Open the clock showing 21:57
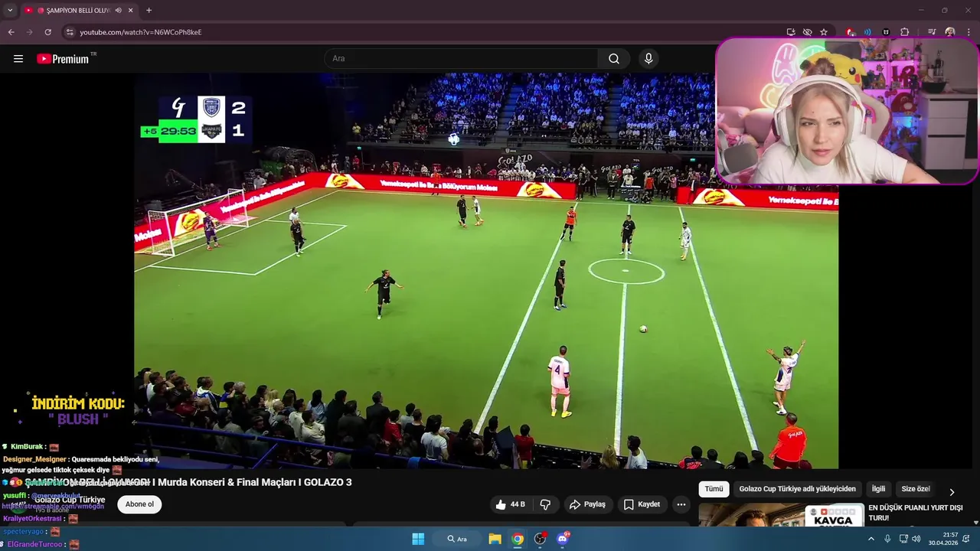Image resolution: width=980 pixels, height=551 pixels. (942, 539)
